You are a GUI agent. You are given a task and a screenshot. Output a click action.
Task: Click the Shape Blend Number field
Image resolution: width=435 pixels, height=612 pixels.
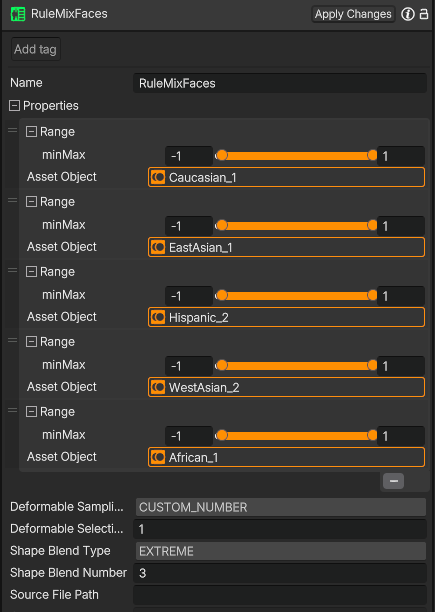[280, 573]
